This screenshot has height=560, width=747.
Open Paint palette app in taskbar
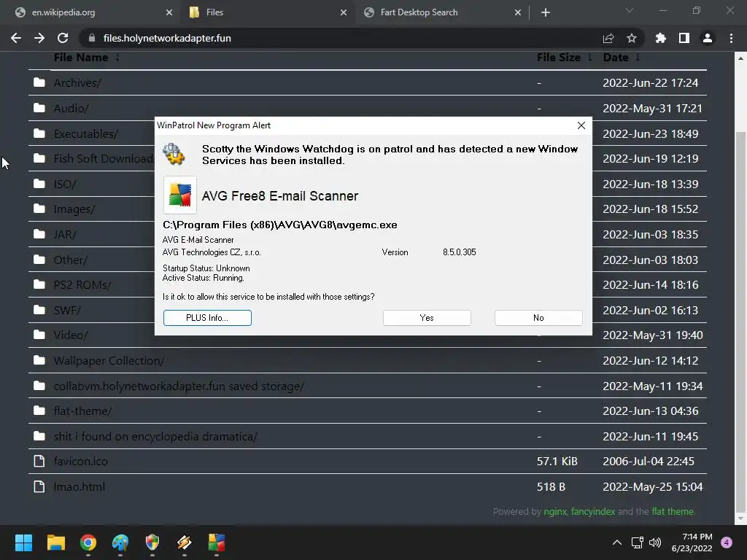(x=120, y=542)
